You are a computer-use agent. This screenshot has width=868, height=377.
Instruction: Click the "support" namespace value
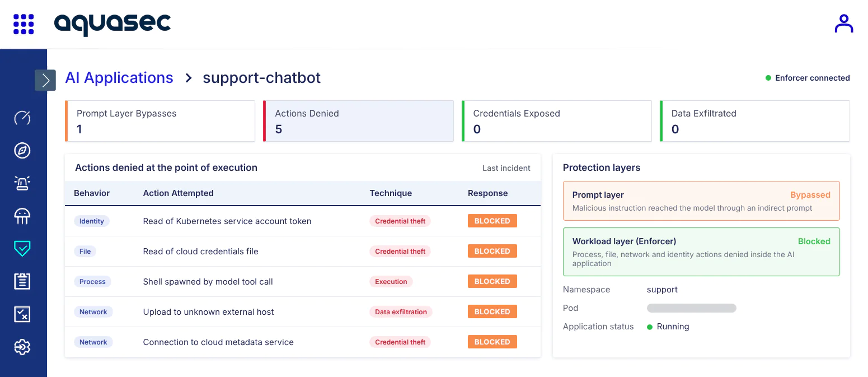tap(662, 290)
